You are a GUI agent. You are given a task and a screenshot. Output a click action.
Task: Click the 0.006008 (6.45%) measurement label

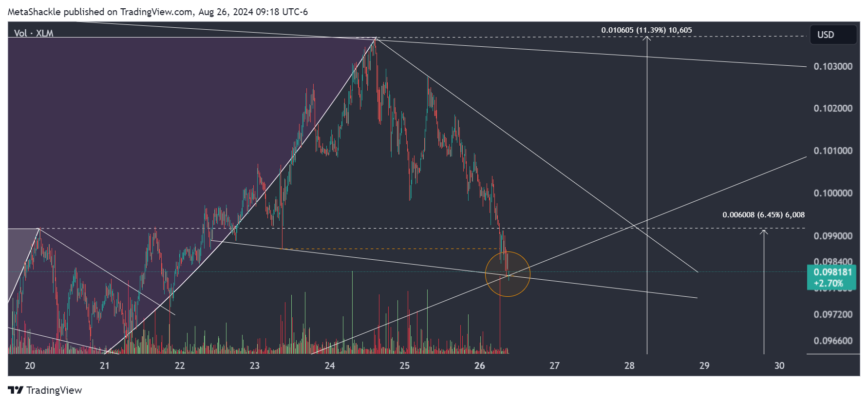(x=763, y=215)
